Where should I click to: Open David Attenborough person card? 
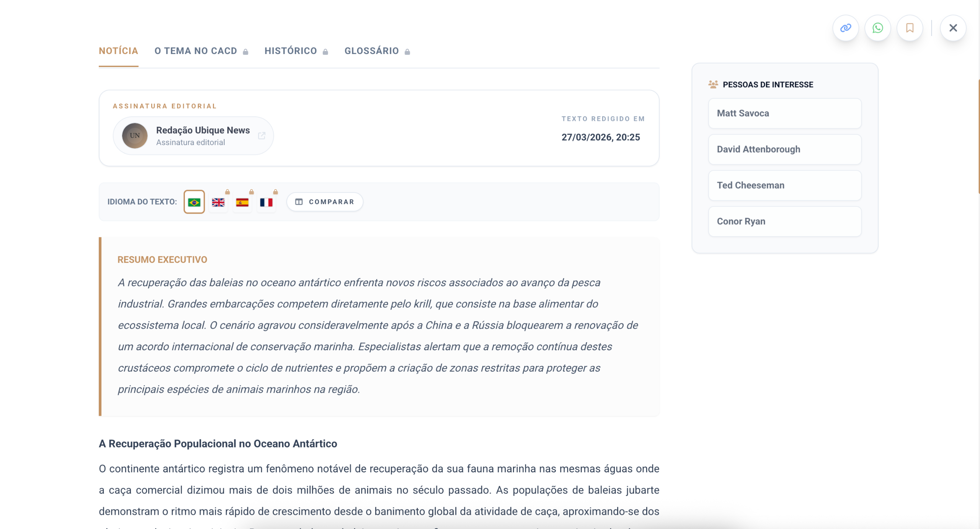[785, 149]
